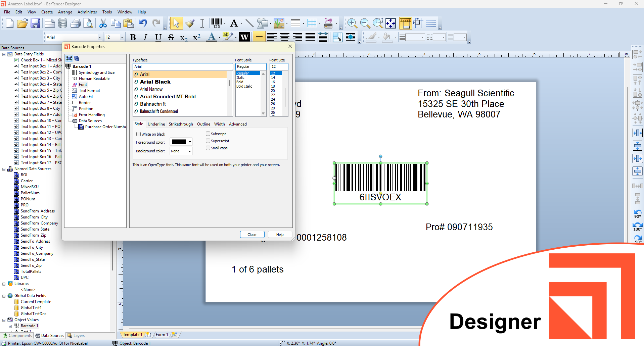644x346 pixels.
Task: Collapse the Data Entry Fields tree
Action: point(4,54)
